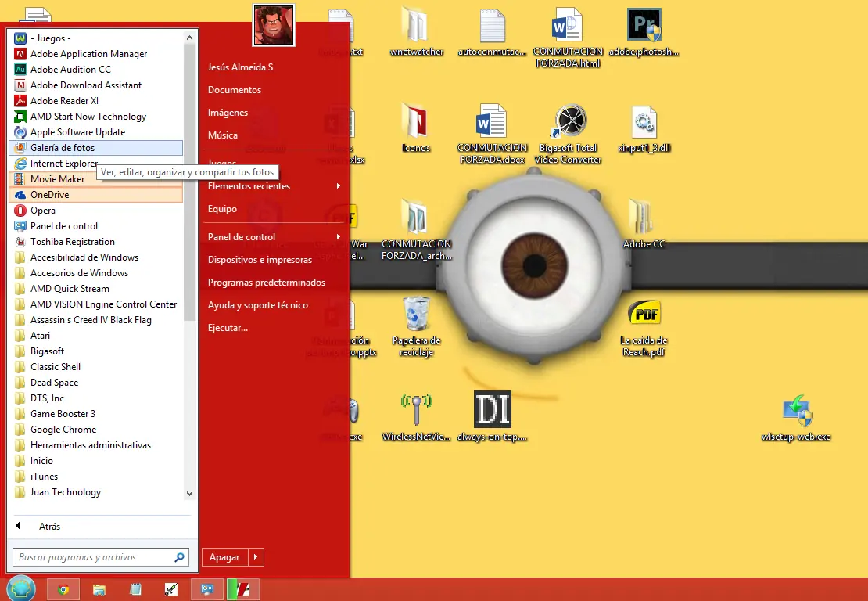Select WirelessNetVie... desktop icon
The image size is (868, 601).
(x=416, y=418)
